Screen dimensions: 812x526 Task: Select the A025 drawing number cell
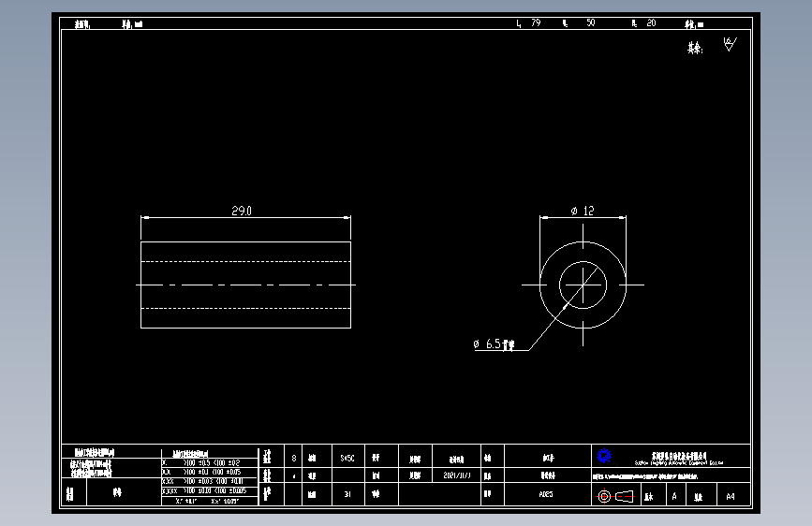click(x=546, y=494)
